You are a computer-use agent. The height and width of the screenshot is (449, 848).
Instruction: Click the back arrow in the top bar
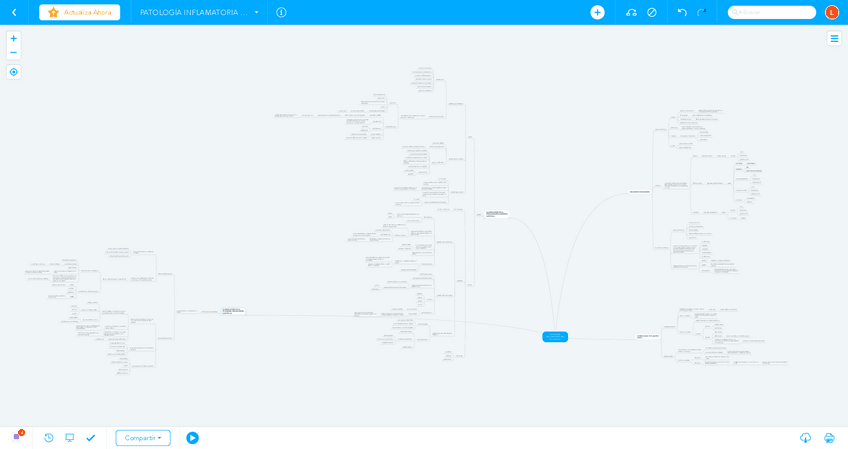tap(14, 12)
